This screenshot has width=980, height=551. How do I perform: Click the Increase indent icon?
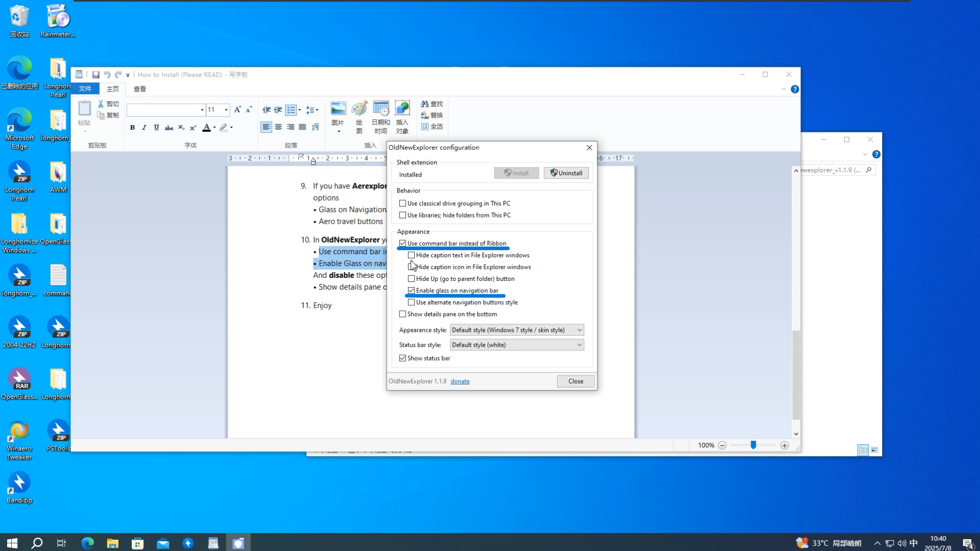[278, 110]
